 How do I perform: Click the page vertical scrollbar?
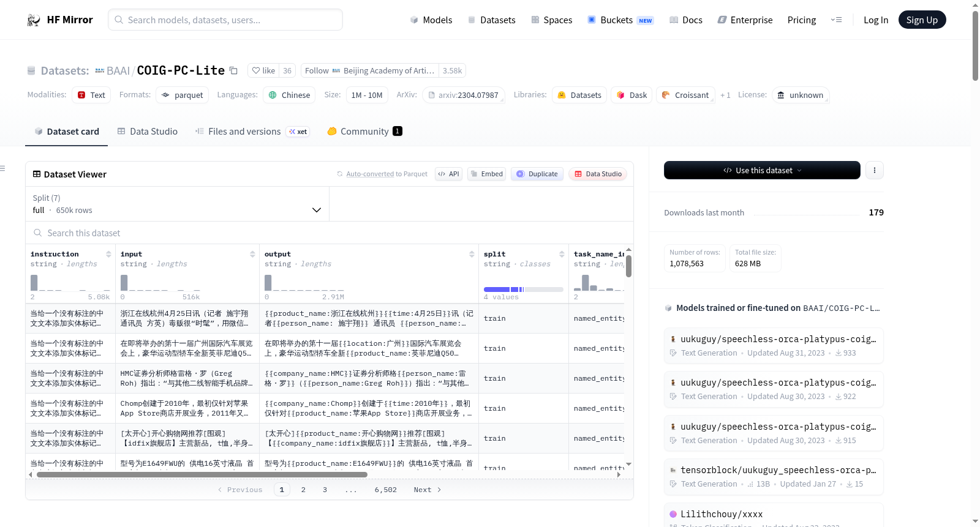tap(975, 45)
